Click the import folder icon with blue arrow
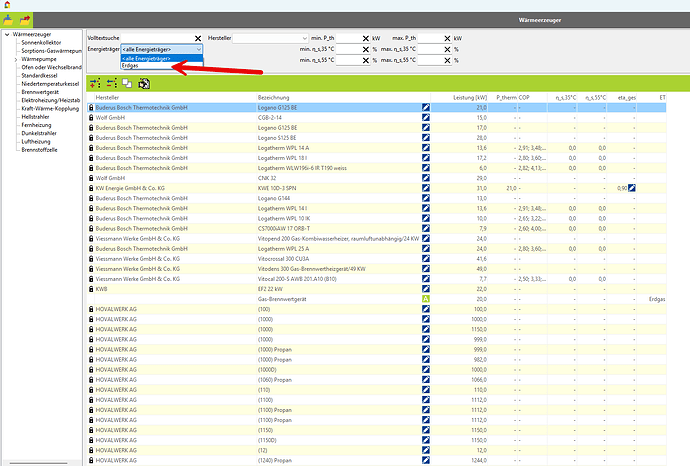This screenshot has height=466, width=690. (8, 20)
